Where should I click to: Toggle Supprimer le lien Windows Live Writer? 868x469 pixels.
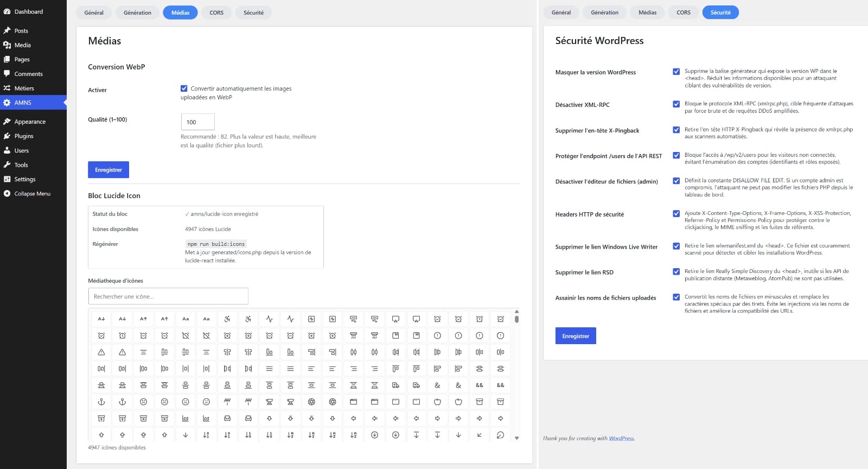click(676, 246)
